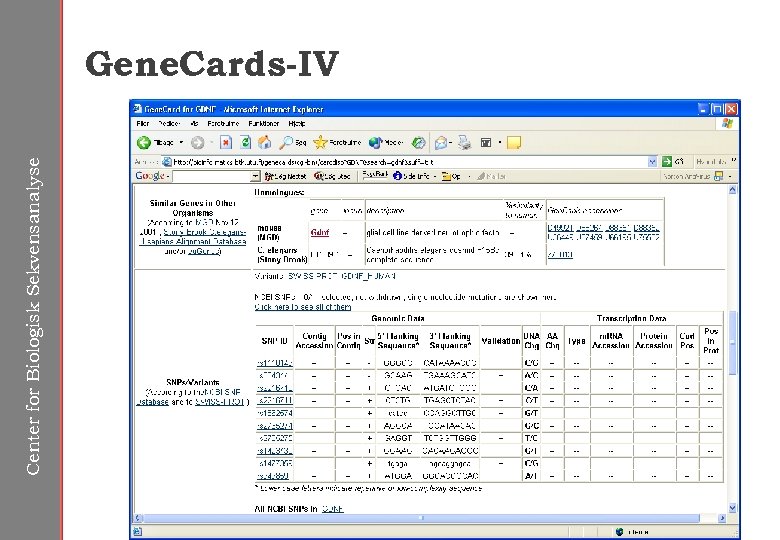780x540 pixels.
Task: Click the GDNF link after All NCBI SNPs
Action: pyautogui.click(x=332, y=509)
